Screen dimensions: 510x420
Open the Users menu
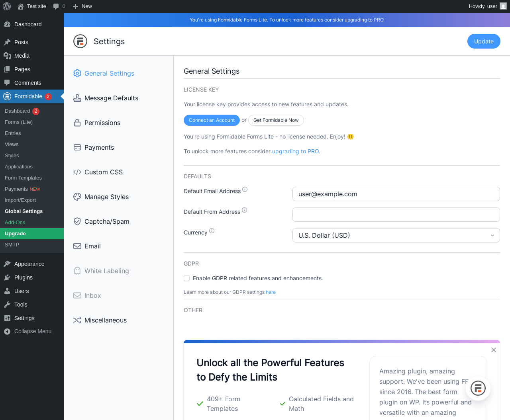(x=32, y=291)
